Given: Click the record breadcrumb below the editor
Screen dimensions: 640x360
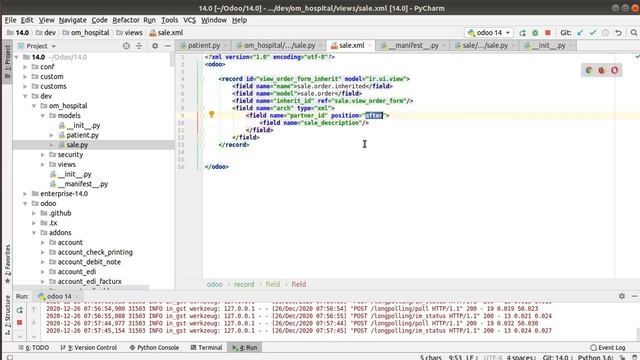Looking at the screenshot, I should (244, 284).
